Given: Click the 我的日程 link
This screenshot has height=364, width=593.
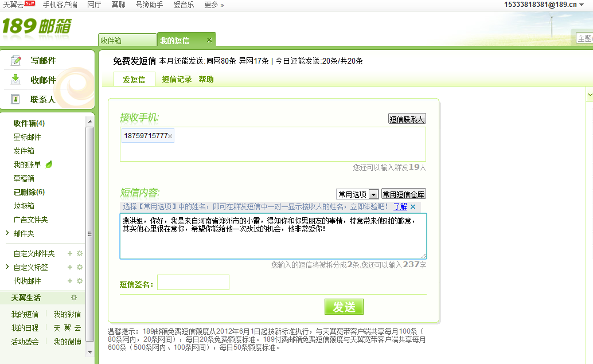Looking at the screenshot, I should (x=25, y=328).
